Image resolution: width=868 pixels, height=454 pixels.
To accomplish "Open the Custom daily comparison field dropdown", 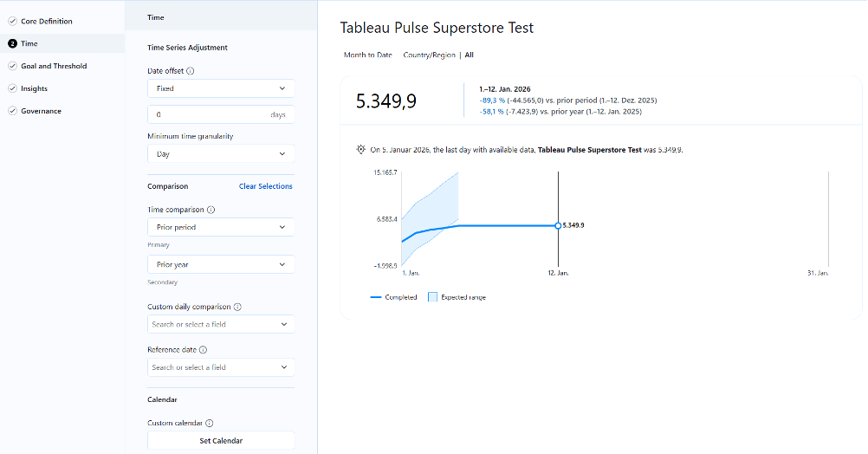I will (221, 324).
